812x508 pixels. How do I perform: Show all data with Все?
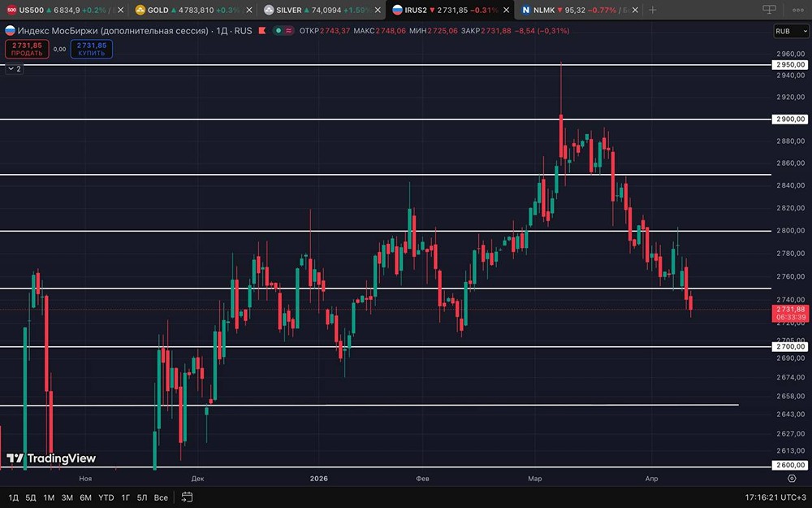coord(161,497)
